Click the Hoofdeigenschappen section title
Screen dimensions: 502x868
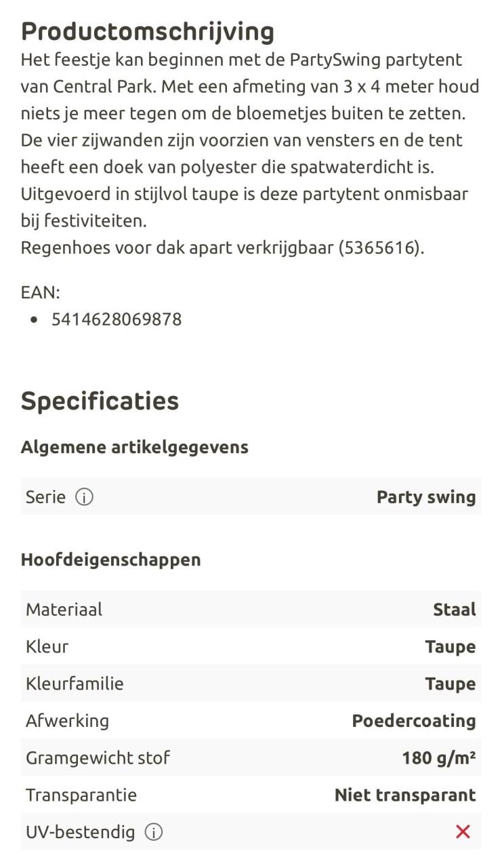click(x=110, y=560)
